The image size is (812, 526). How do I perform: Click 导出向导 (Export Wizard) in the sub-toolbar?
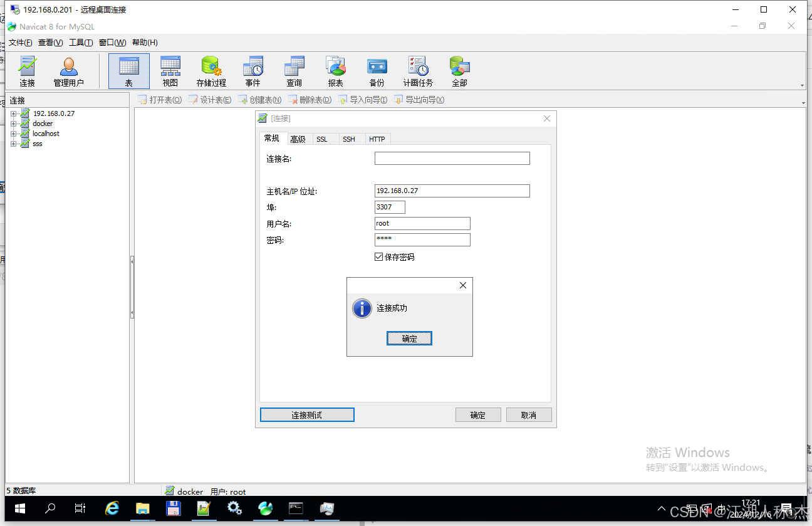(419, 100)
